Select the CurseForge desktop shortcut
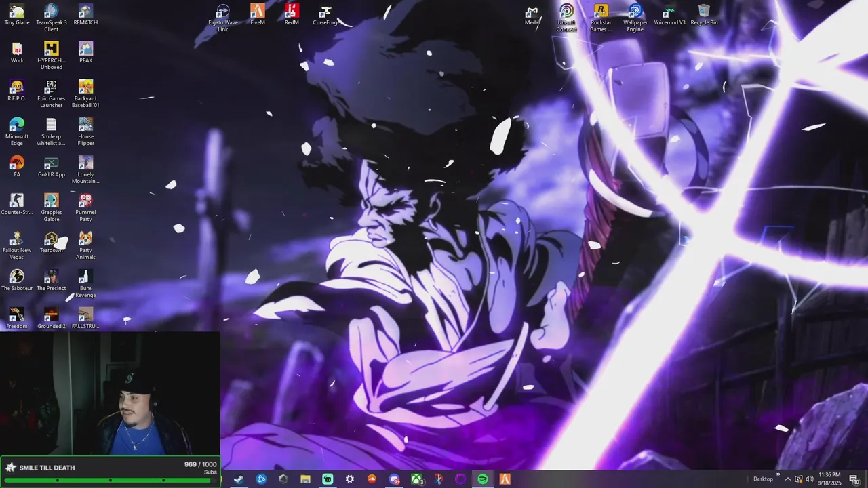 pos(326,15)
